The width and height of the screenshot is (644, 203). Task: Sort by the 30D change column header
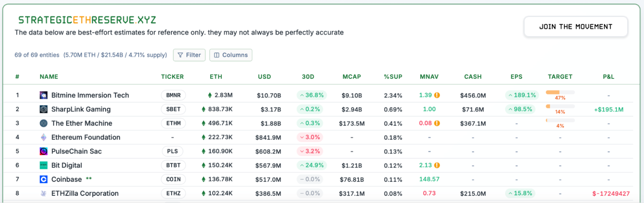tap(308, 77)
